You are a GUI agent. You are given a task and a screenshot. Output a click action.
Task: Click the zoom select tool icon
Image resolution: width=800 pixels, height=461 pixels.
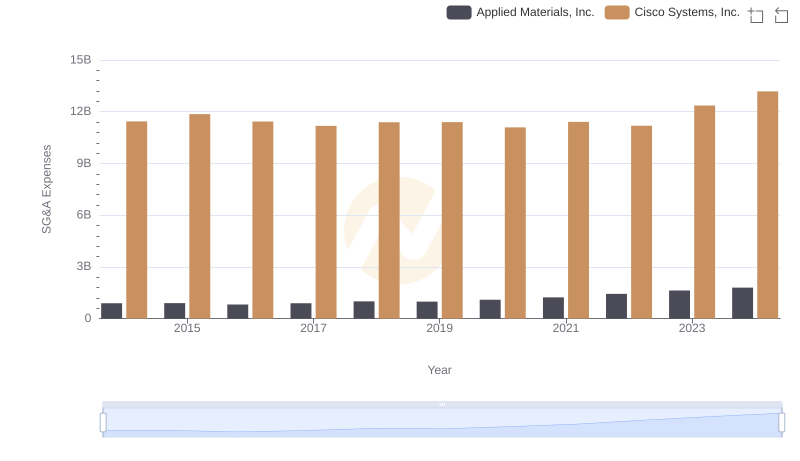[756, 15]
